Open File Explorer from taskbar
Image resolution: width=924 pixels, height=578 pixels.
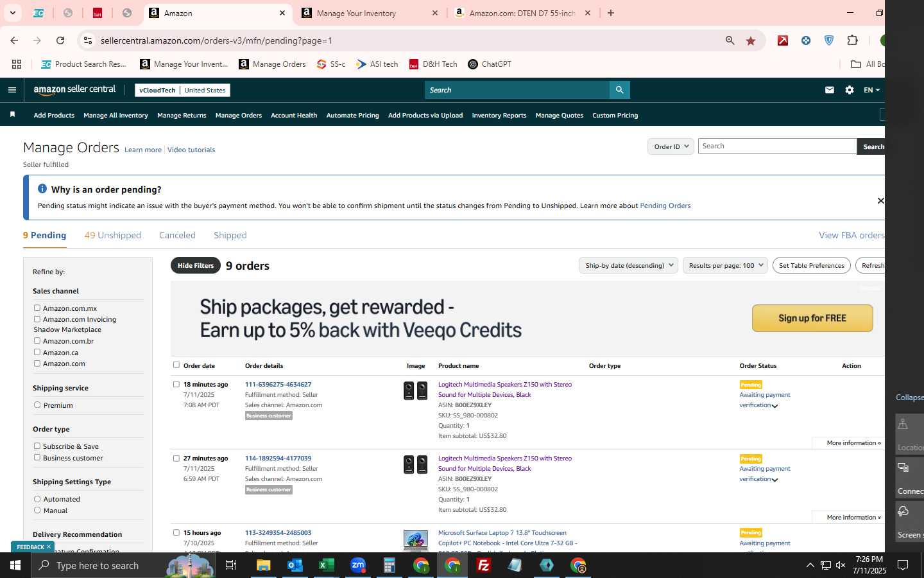[263, 565]
